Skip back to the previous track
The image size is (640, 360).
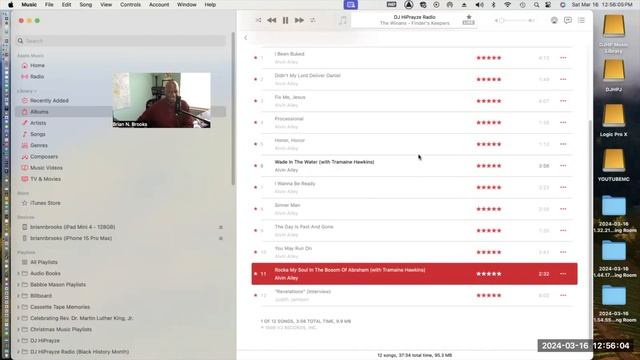[271, 20]
